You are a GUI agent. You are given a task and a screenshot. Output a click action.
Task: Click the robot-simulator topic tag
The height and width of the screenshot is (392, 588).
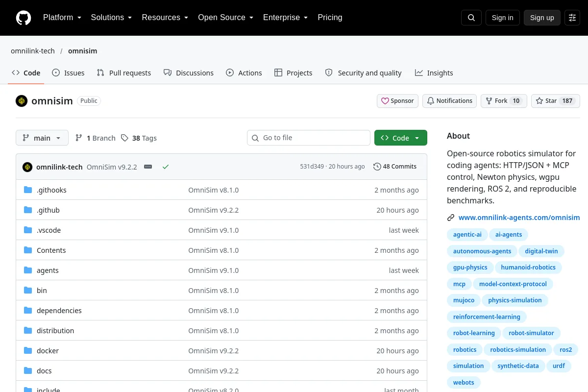[x=531, y=333]
